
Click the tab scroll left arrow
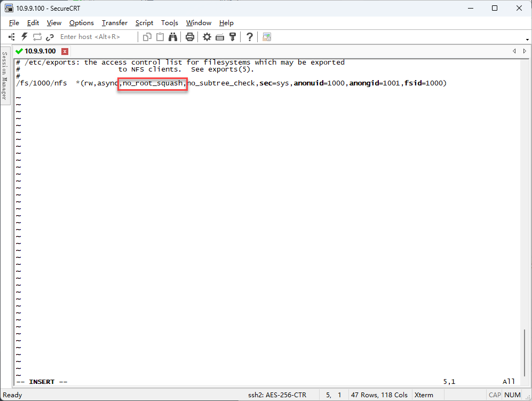(514, 51)
